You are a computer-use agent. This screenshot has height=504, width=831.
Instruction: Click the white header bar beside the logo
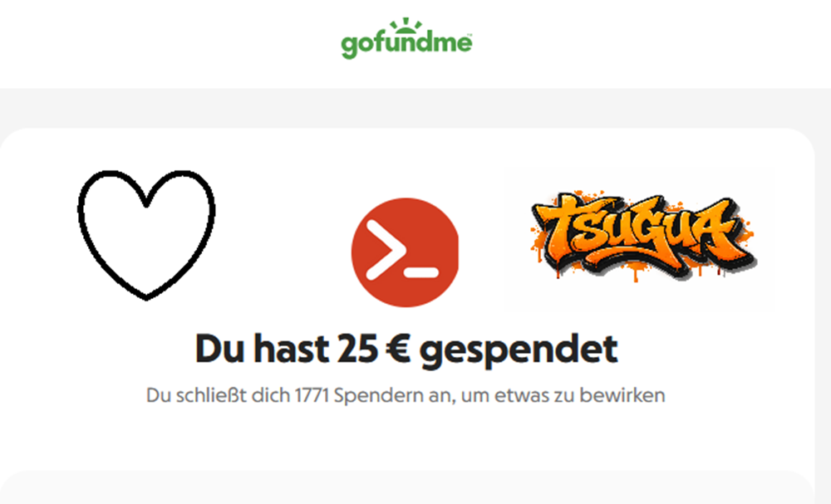636,42
